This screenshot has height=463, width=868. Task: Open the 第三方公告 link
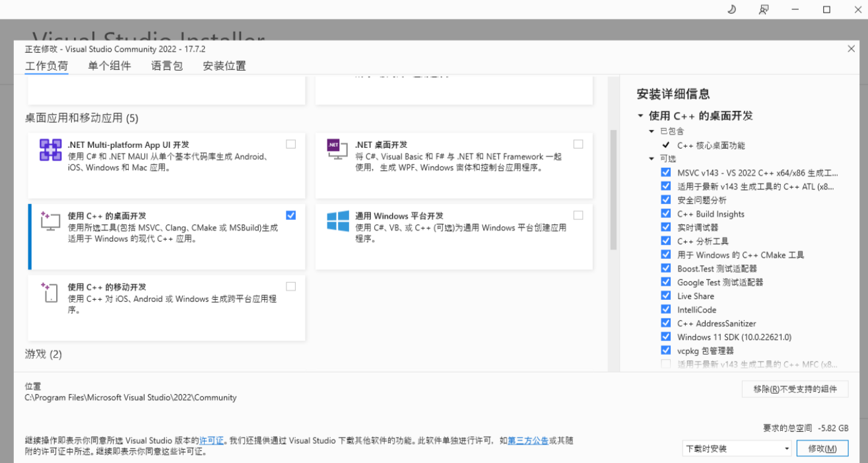coord(528,441)
